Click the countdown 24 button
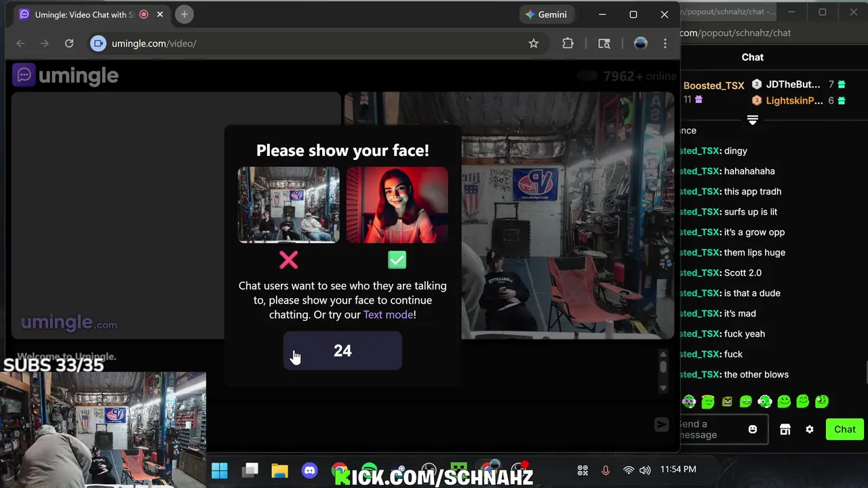868x488 pixels. click(342, 350)
